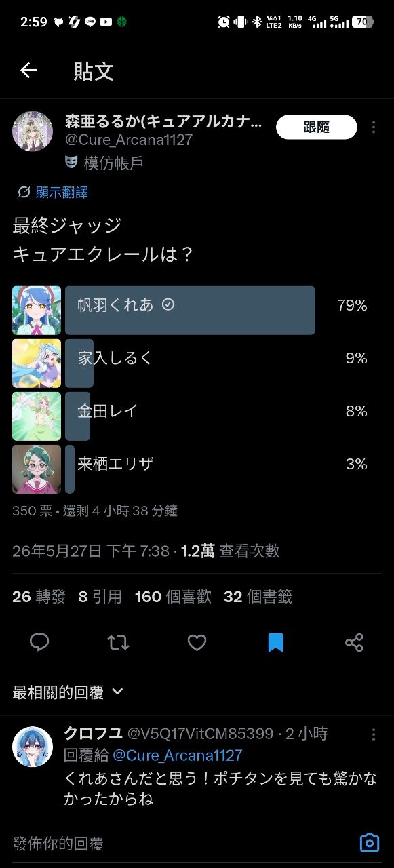Select the 金田レイ poll bar
The height and width of the screenshot is (868, 394).
(x=190, y=416)
